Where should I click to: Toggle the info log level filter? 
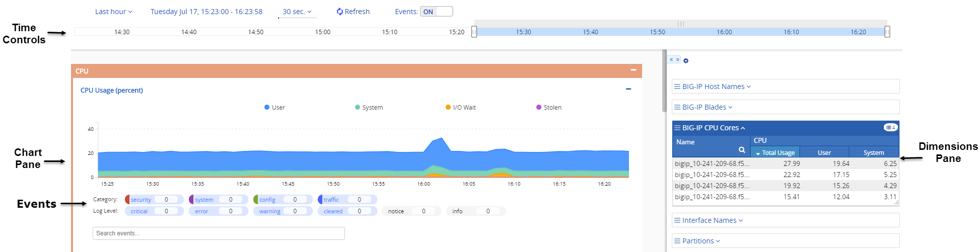(476, 211)
